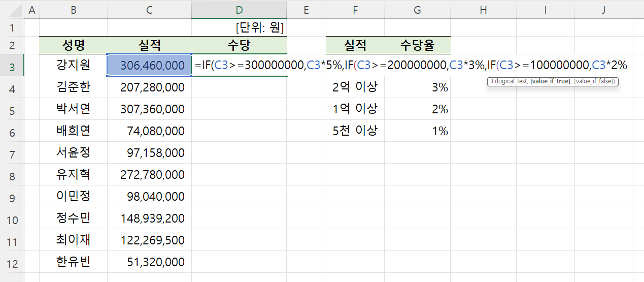The height and width of the screenshot is (282, 644).
Task: Click the name cell 유지혁
Action: (73, 175)
